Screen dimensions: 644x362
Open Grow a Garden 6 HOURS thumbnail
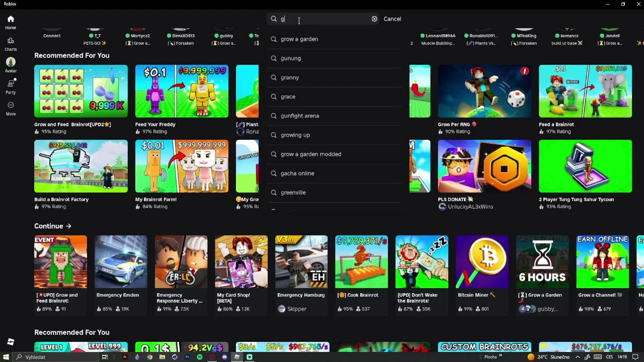(x=542, y=262)
